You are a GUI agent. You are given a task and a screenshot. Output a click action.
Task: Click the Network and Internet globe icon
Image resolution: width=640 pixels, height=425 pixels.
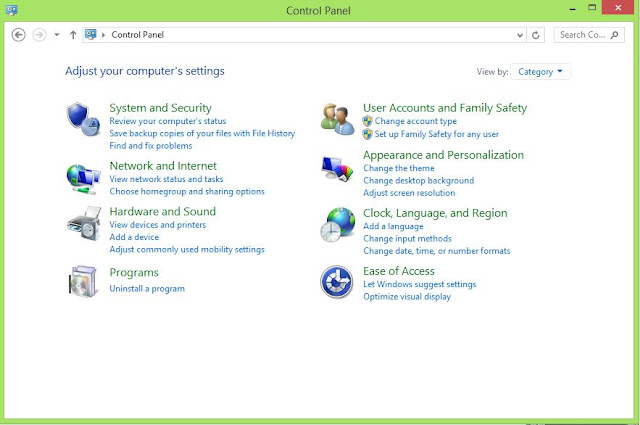click(x=83, y=179)
